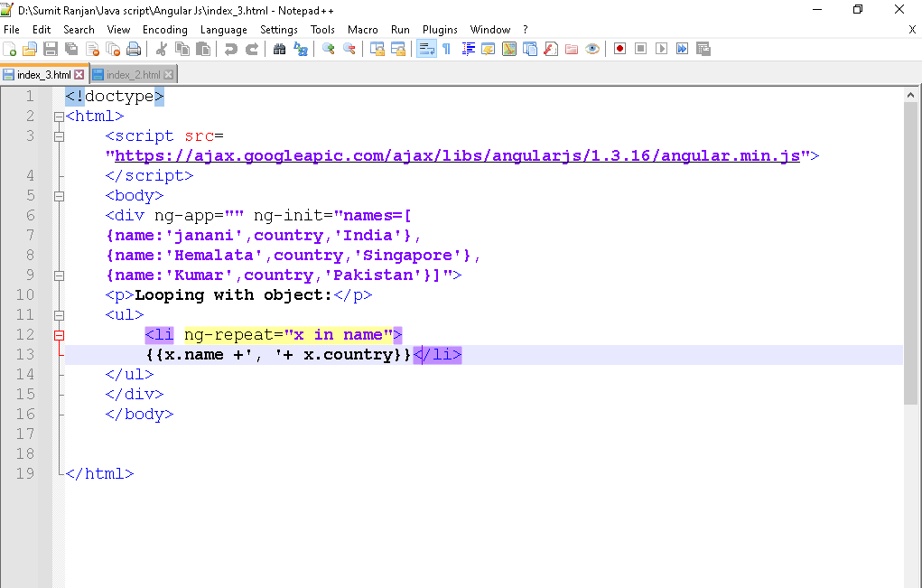The image size is (922, 588).
Task: Click line number 10 in the margin
Action: click(25, 295)
